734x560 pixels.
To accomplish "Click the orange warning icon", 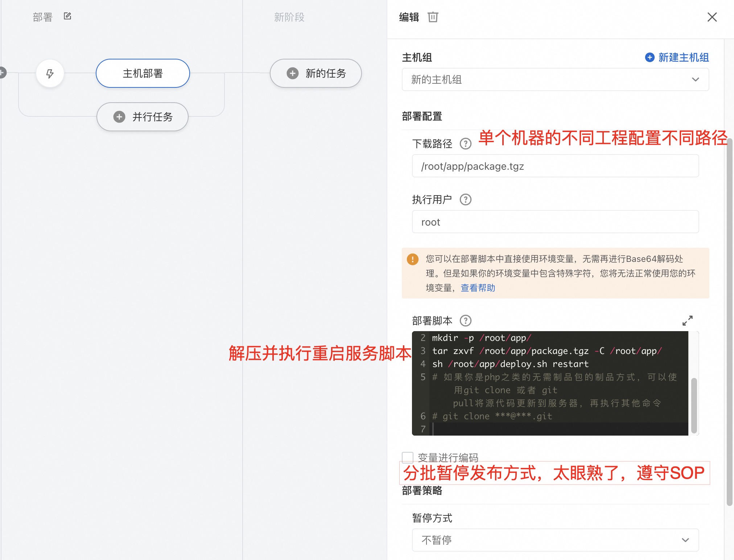I will pos(413,259).
